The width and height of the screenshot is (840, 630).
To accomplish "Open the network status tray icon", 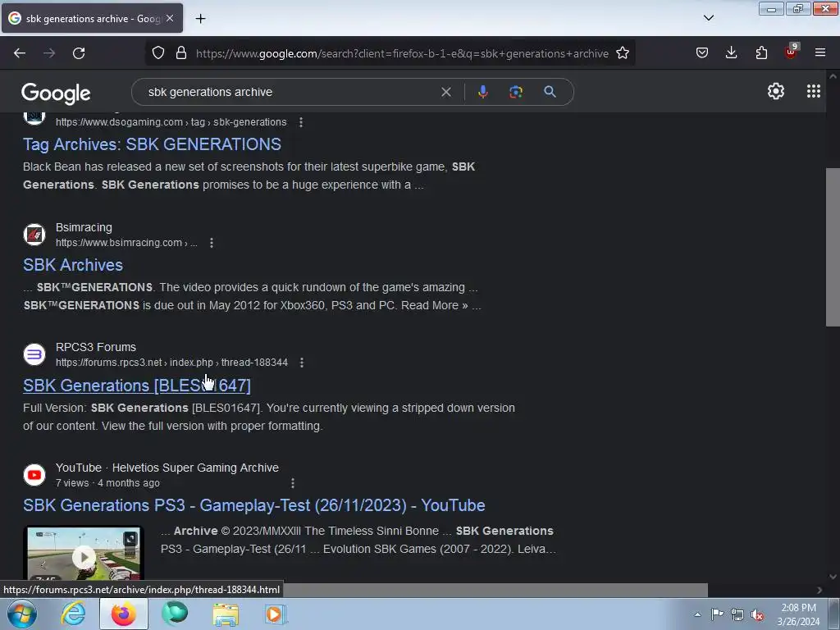I will click(737, 614).
